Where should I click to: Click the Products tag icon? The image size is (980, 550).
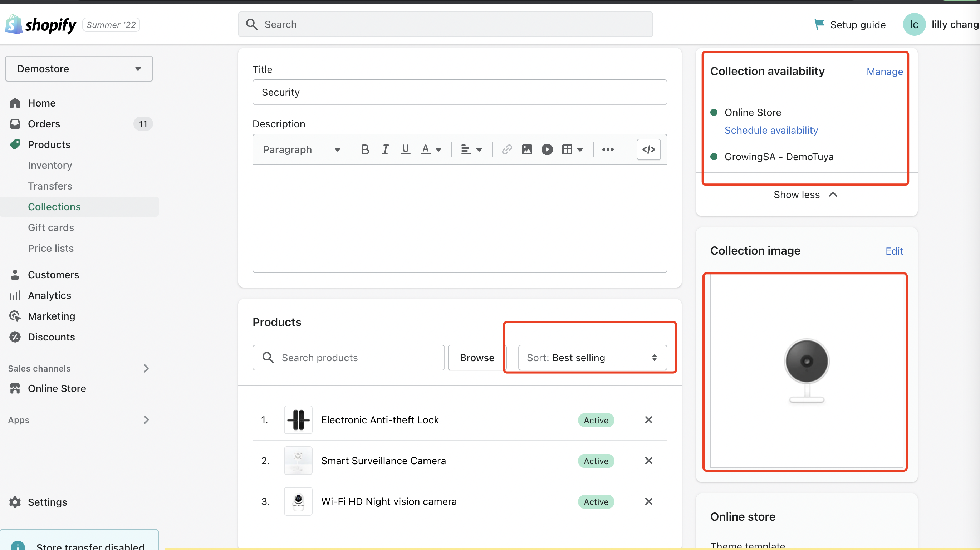pos(15,144)
